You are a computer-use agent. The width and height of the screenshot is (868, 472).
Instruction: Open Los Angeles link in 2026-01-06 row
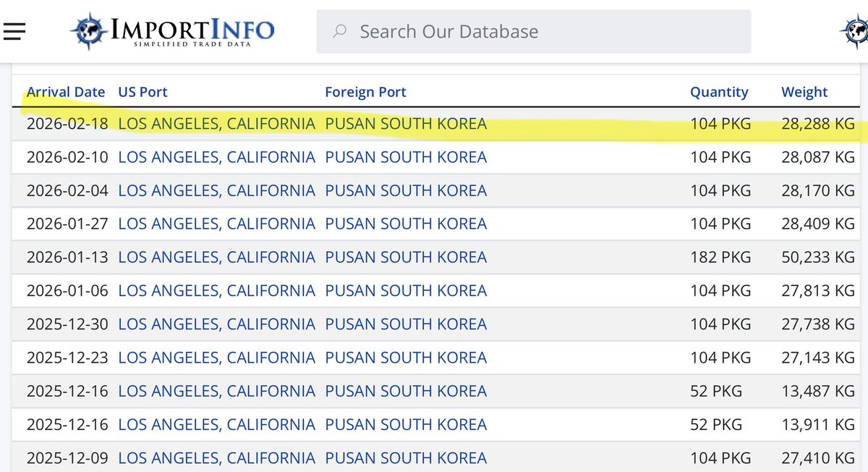coord(216,290)
